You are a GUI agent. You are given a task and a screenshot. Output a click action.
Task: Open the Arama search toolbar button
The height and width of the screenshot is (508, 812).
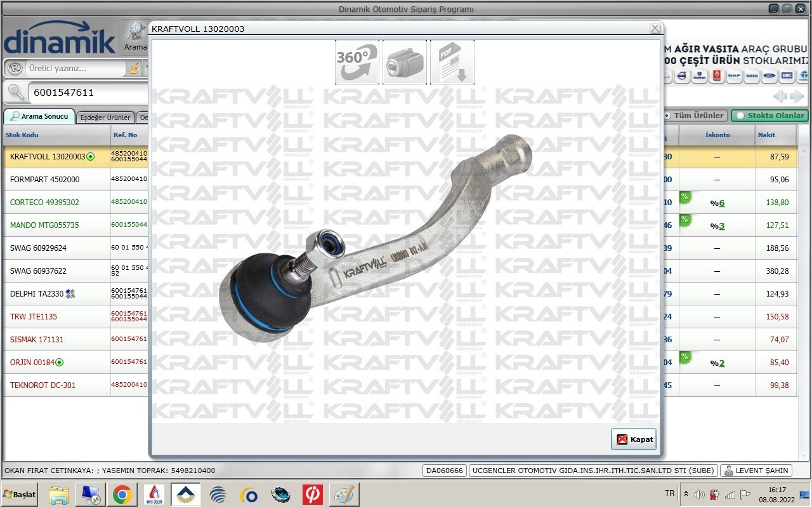coord(134,37)
